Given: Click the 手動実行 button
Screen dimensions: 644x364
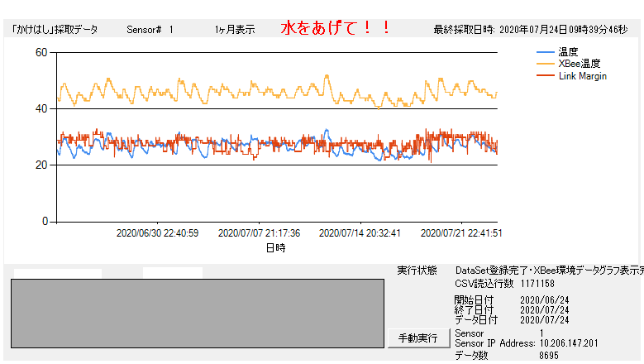Looking at the screenshot, I should [x=417, y=338].
